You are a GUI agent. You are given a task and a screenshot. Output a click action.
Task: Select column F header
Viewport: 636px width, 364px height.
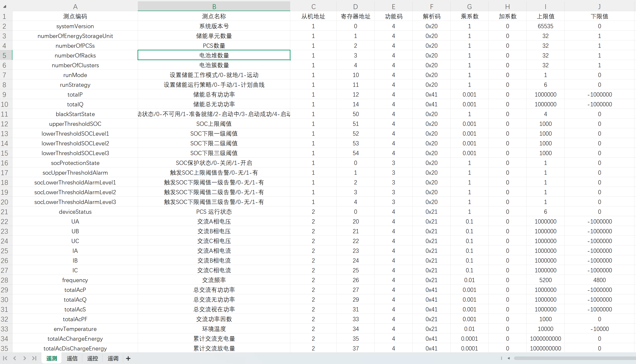(x=432, y=6)
